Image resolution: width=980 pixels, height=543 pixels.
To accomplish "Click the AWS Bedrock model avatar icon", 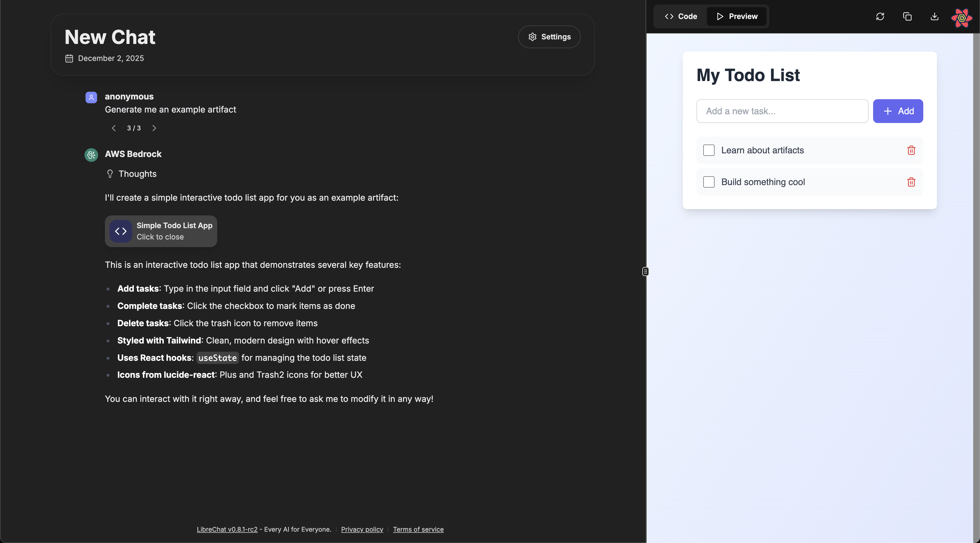I will click(91, 155).
